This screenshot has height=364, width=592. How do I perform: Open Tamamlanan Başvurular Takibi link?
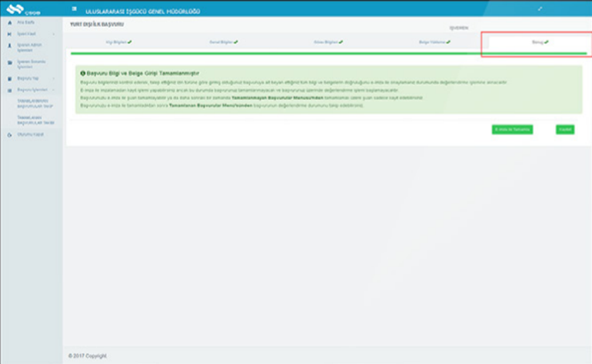click(x=33, y=120)
